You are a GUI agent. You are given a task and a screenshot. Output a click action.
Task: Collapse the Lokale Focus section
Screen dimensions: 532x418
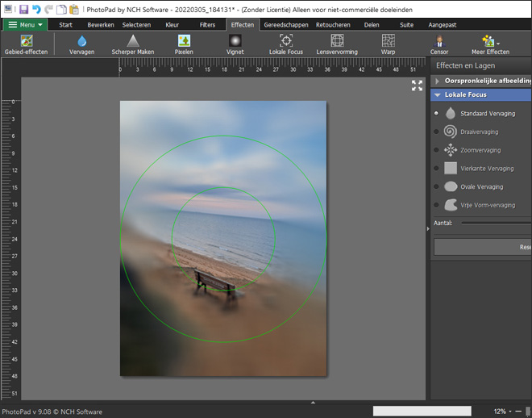(x=438, y=94)
